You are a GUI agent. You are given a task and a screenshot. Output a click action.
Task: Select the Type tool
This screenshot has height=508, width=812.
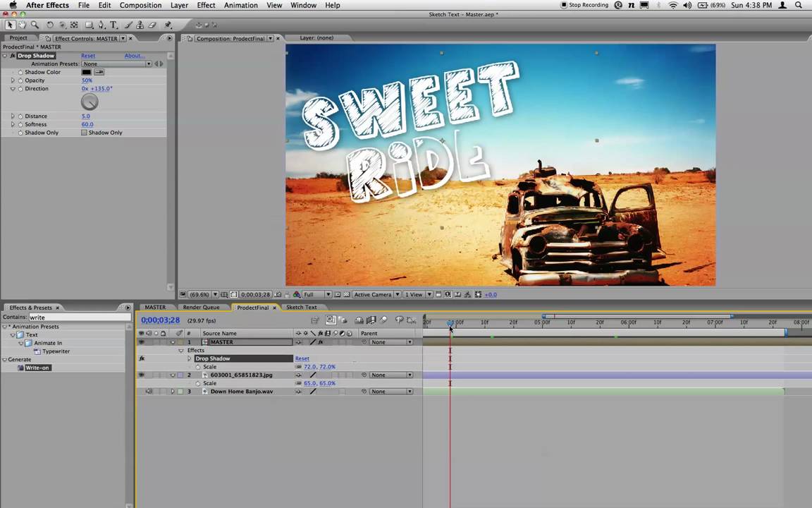click(x=113, y=25)
